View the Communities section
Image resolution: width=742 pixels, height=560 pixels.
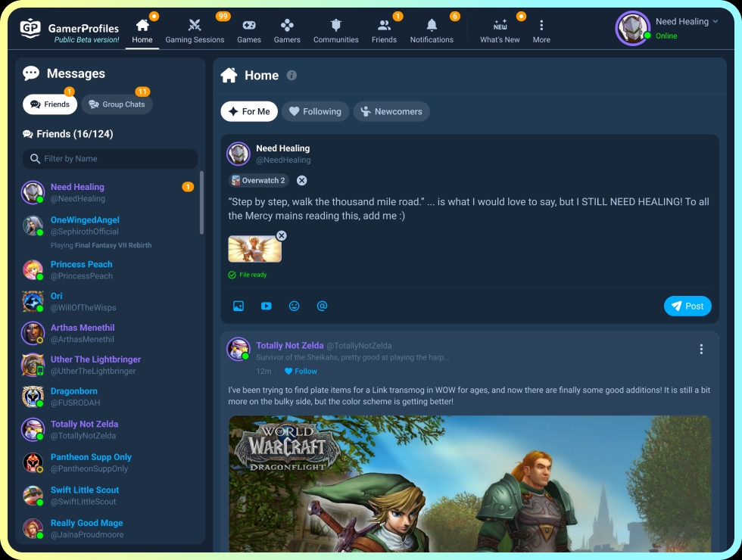coord(335,29)
